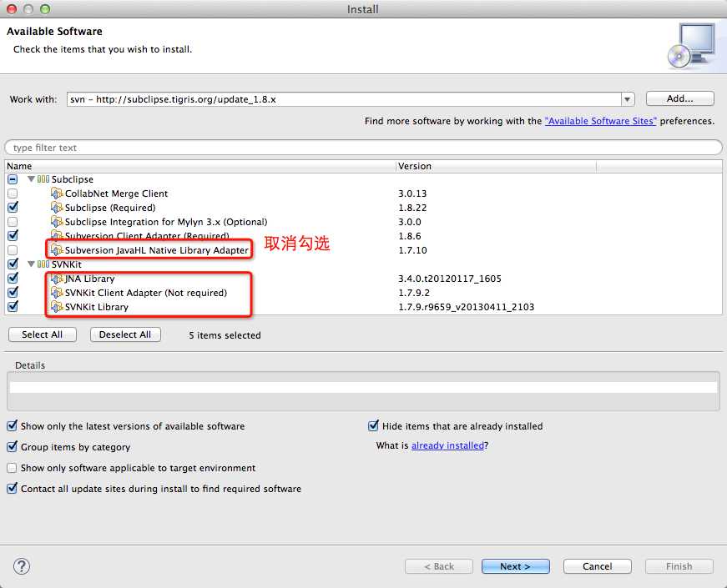Enable Show only software applicable to target environment
This screenshot has height=588, width=727.
click(x=12, y=468)
